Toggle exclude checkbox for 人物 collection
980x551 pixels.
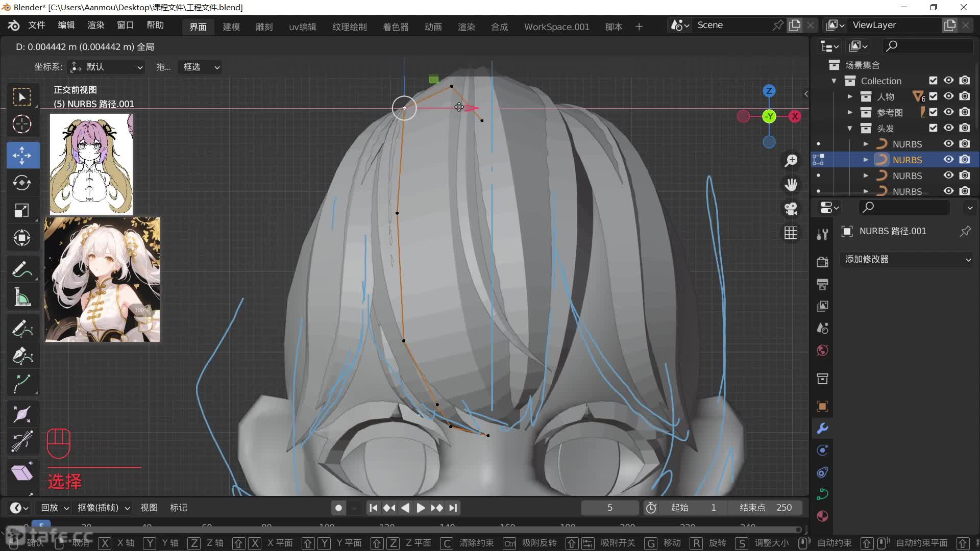[933, 96]
